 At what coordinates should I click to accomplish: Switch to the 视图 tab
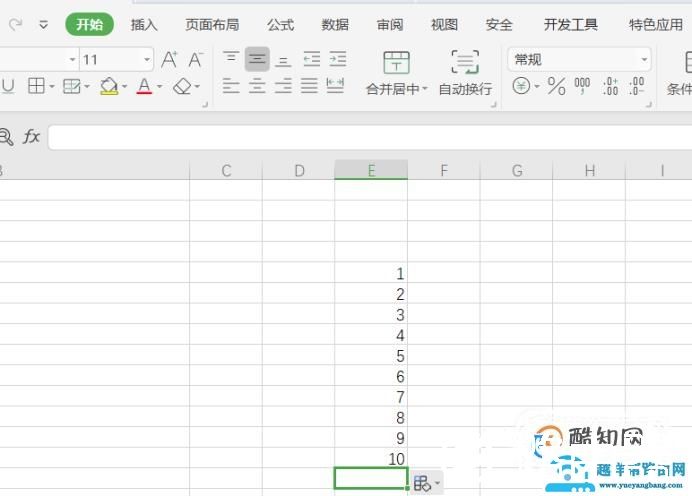coord(444,25)
